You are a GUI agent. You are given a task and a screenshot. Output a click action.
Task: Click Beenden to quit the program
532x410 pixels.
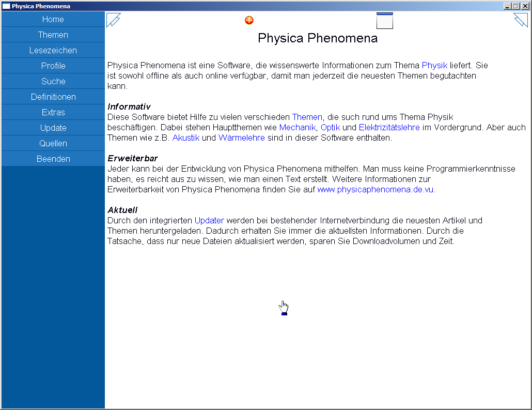[x=53, y=159]
